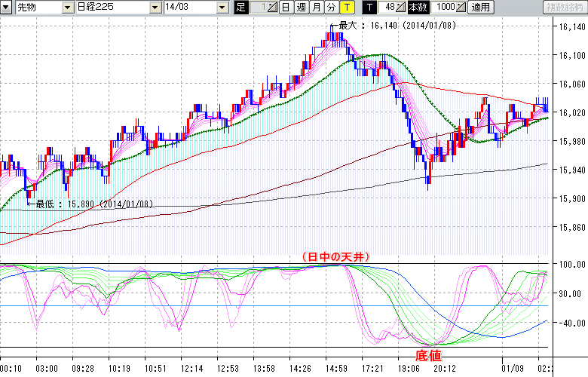Viewport: 588px width, 377px height.
Task: Switch chart to weekly 週 bars
Action: 300,8
